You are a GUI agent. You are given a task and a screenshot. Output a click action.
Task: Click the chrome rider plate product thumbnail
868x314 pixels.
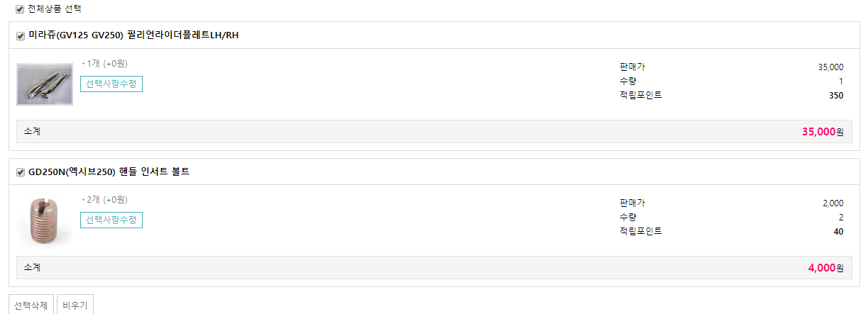(45, 84)
